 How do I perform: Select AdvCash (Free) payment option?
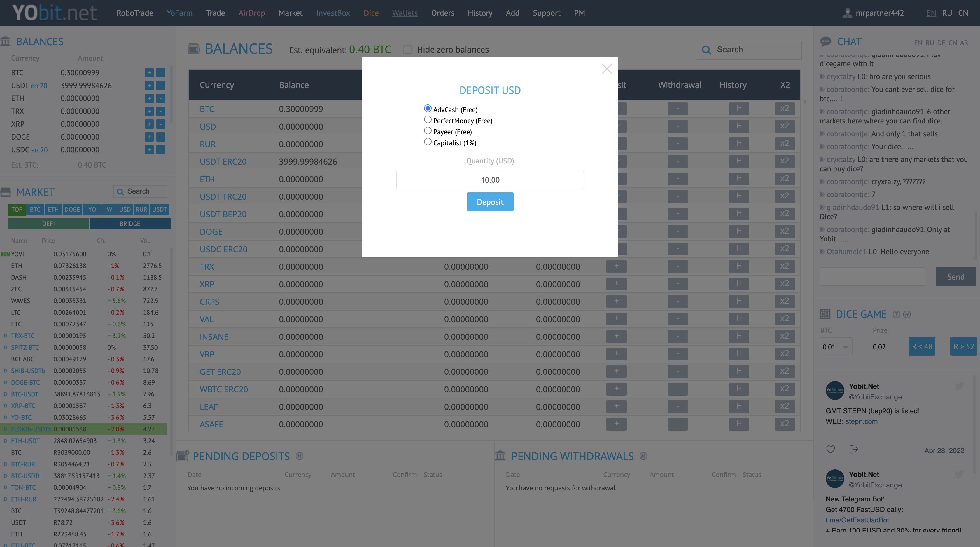tap(428, 109)
